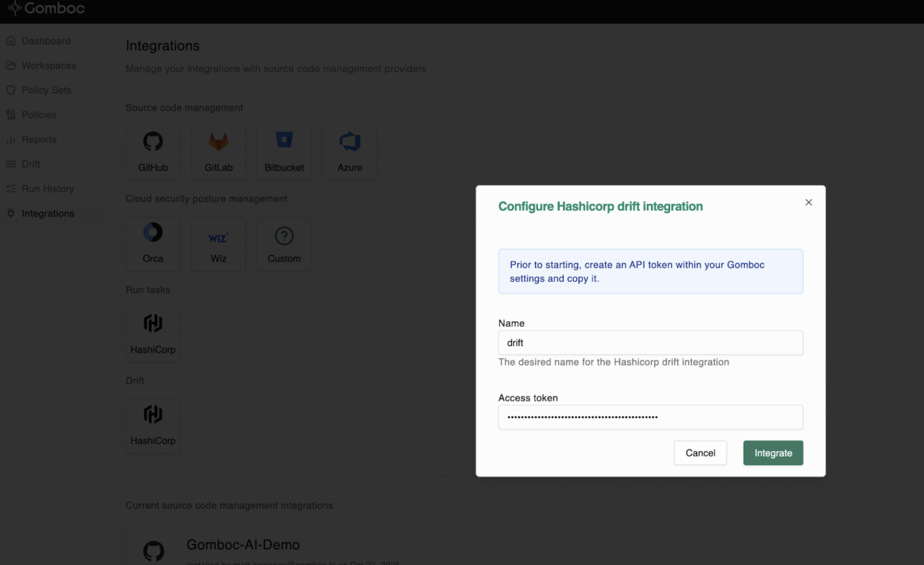Click into the Access token field

pos(650,417)
